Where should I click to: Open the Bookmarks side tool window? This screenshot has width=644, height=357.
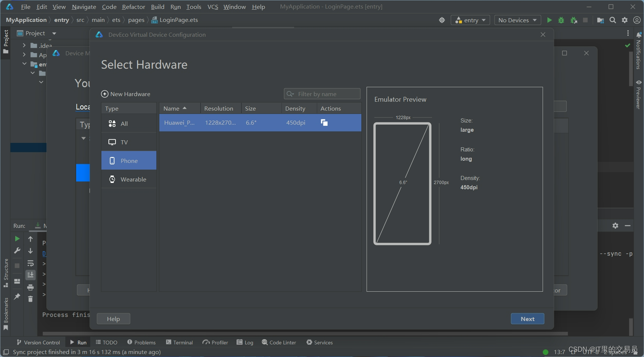6,314
